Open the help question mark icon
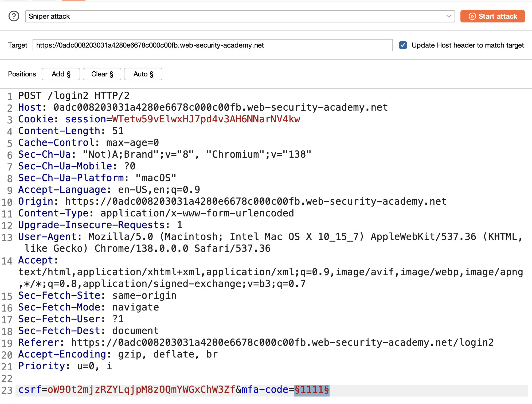 (14, 16)
